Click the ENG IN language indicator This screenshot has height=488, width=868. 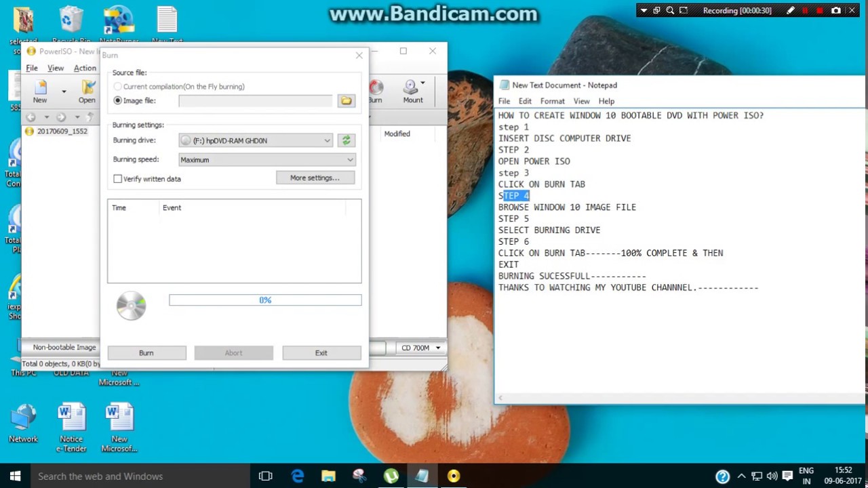tap(806, 476)
